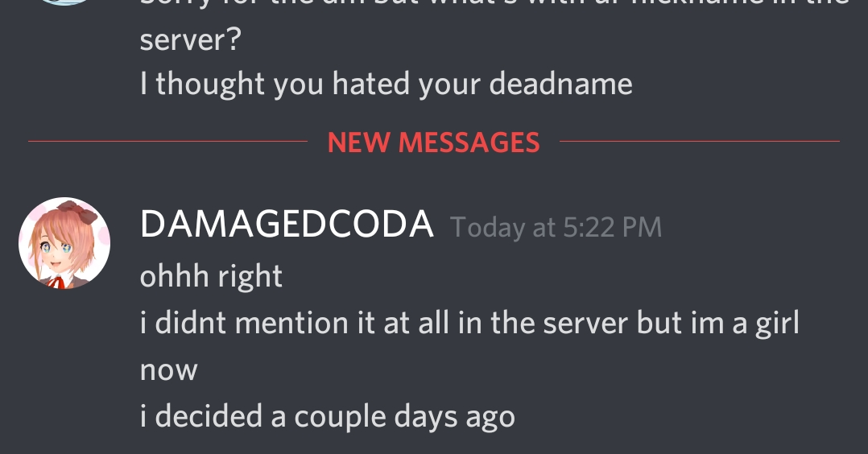This screenshot has width=868, height=454.
Task: Click the Today at 5:22 PM timestamp
Action: [x=556, y=228]
